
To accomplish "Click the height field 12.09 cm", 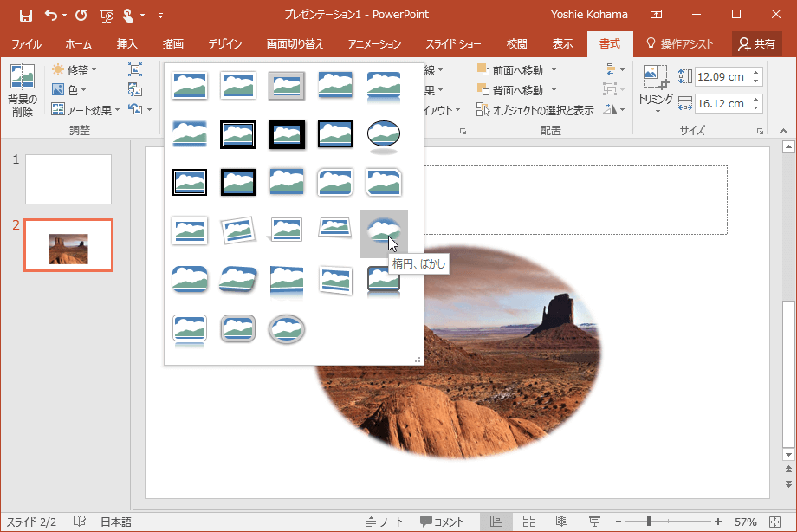I will [722, 77].
